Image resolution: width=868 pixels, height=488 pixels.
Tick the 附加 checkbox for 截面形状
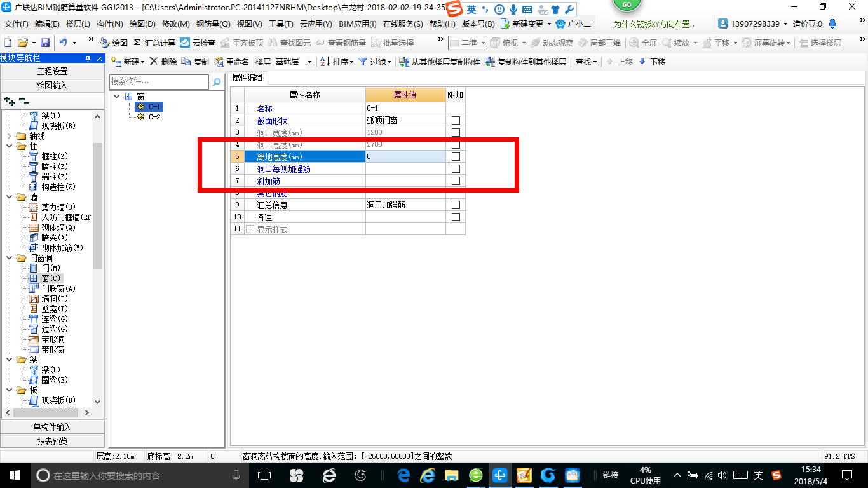click(456, 120)
